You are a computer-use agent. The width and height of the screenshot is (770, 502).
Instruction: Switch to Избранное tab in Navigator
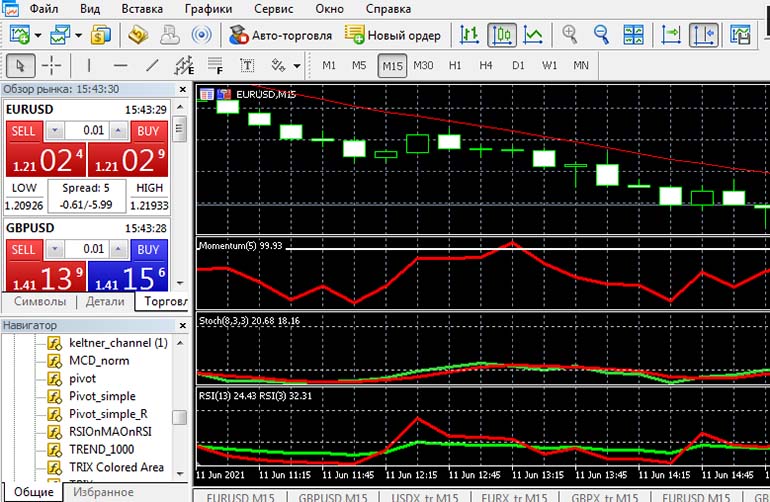click(103, 492)
